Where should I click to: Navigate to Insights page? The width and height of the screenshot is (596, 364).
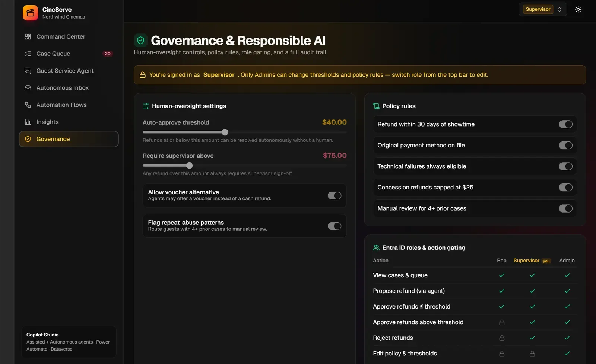[69, 122]
